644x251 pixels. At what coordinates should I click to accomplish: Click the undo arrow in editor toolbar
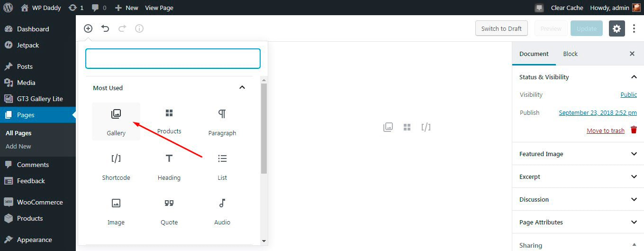pos(105,28)
